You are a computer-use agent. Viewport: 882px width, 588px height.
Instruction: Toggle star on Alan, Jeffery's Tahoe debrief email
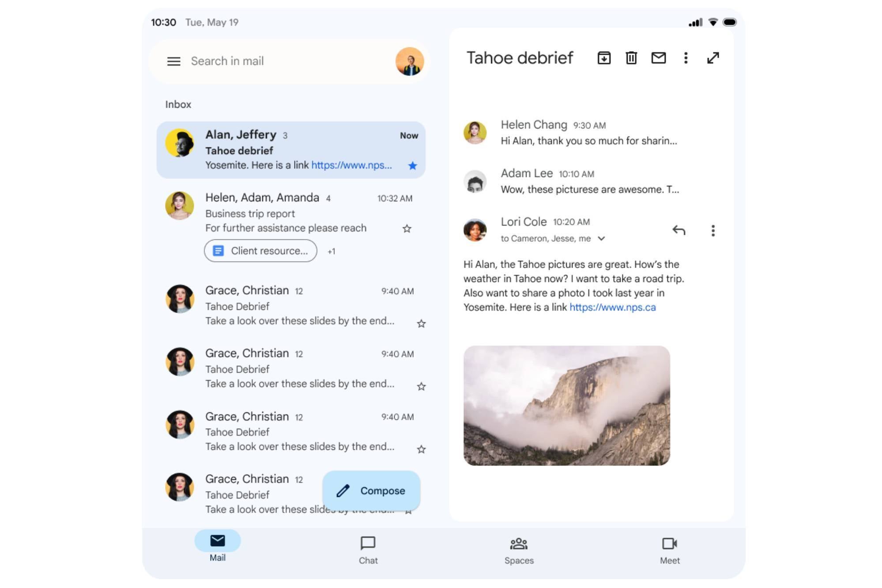click(x=412, y=165)
